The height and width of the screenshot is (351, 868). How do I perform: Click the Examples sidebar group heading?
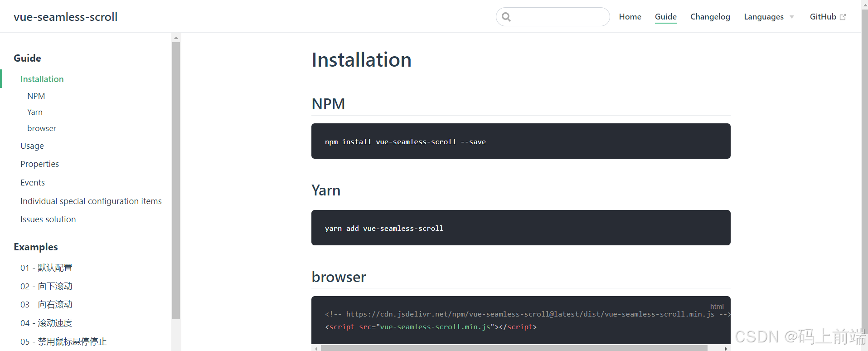(x=36, y=247)
